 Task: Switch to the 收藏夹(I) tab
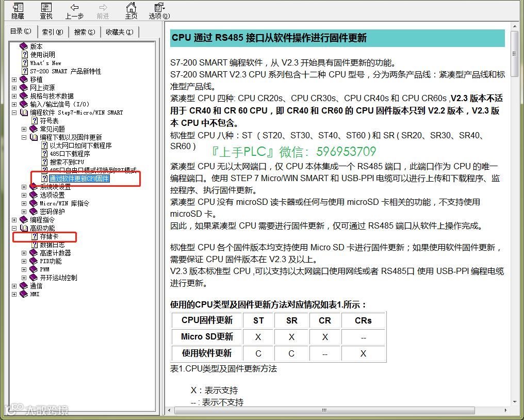tap(119, 32)
